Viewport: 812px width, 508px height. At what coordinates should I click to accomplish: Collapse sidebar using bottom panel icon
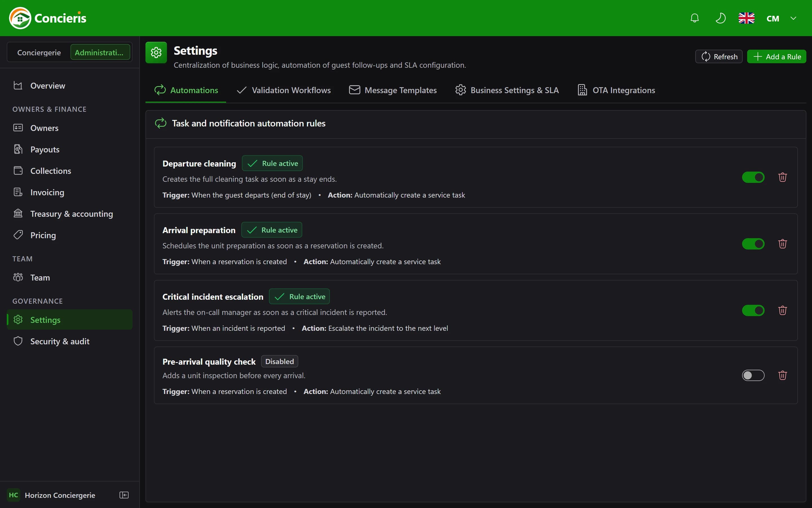point(124,495)
